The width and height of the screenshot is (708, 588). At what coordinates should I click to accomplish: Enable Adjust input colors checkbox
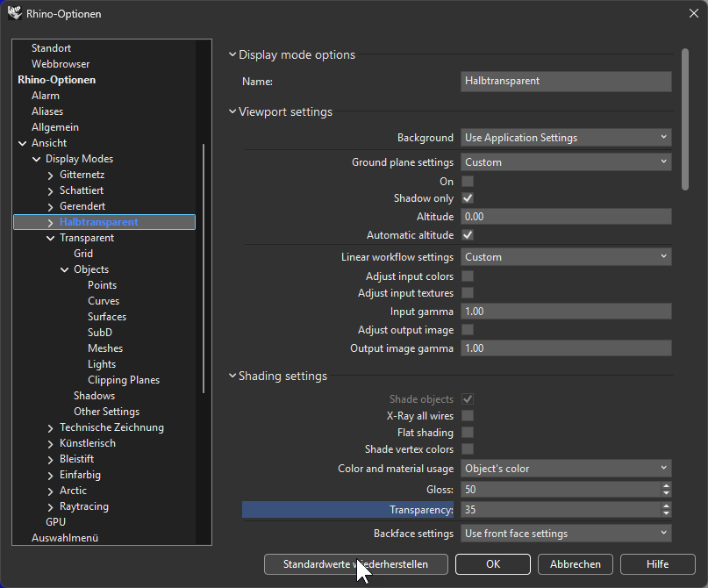click(x=468, y=276)
